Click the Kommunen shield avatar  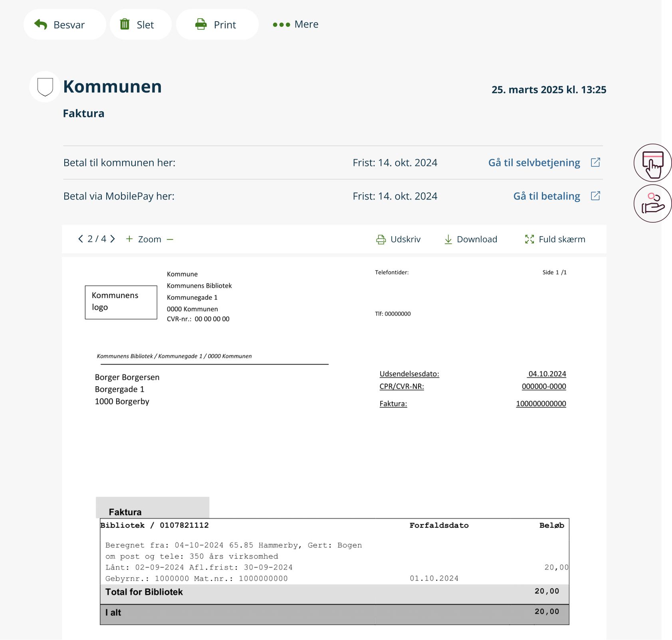45,87
